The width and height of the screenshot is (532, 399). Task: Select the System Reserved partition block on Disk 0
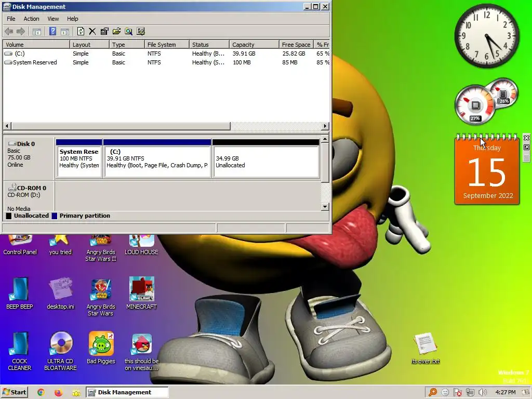click(x=79, y=158)
